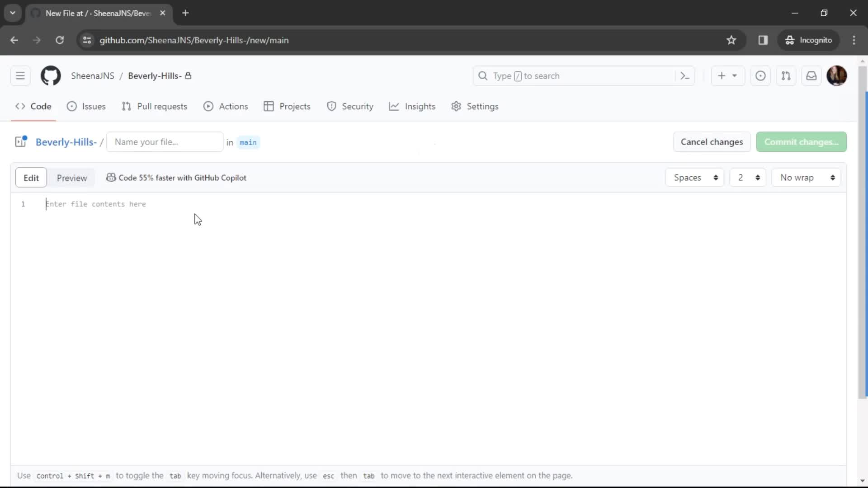This screenshot has width=868, height=488.
Task: Click the GitHub Copilot icon
Action: tap(111, 178)
